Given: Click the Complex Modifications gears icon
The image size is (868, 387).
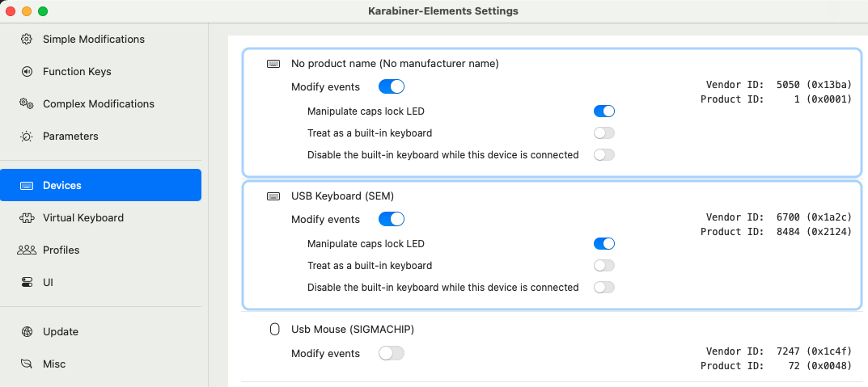Looking at the screenshot, I should [27, 103].
